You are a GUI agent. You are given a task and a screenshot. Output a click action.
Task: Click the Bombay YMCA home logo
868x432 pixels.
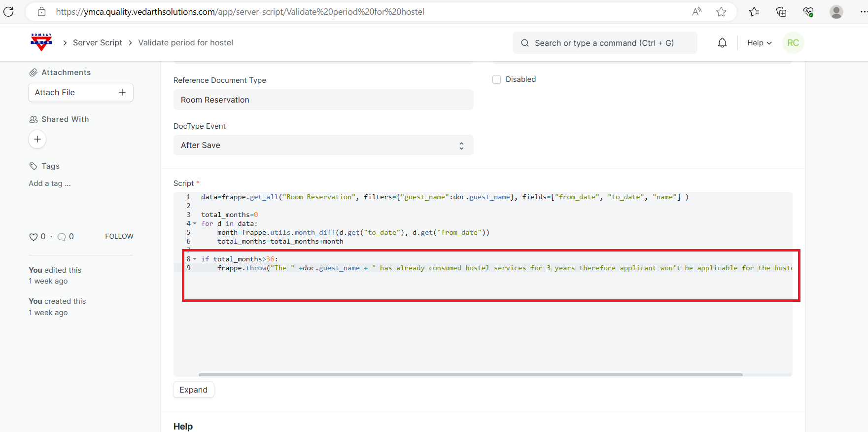(41, 42)
